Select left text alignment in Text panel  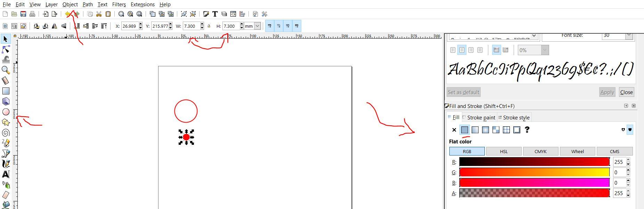(453, 50)
